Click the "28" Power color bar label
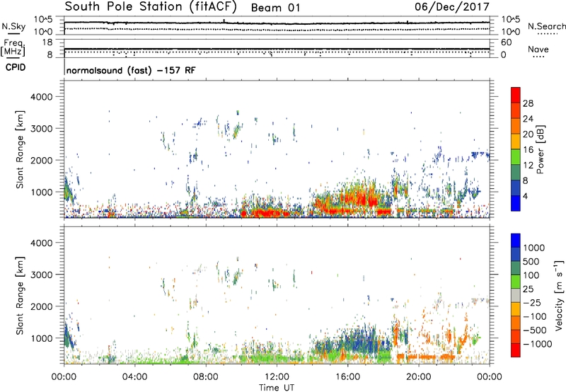 (528, 103)
